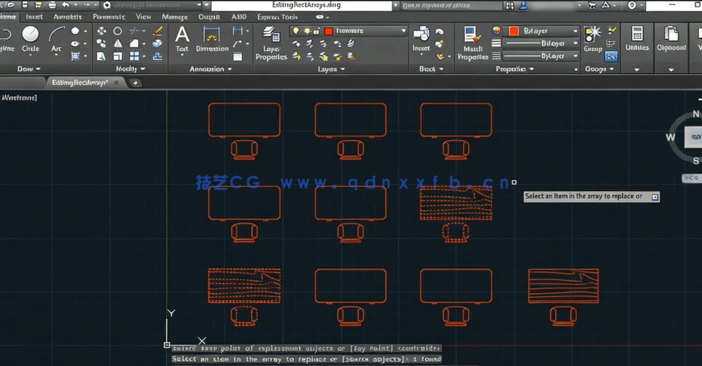Select the Hatch tool in Draw panel

point(75,56)
